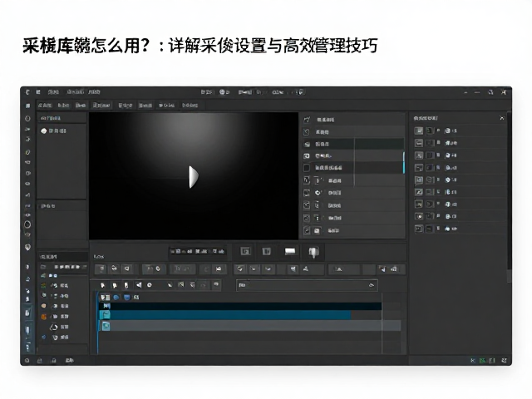The image size is (532, 399).
Task: Select the teal clip on the second track
Action: coord(225,315)
